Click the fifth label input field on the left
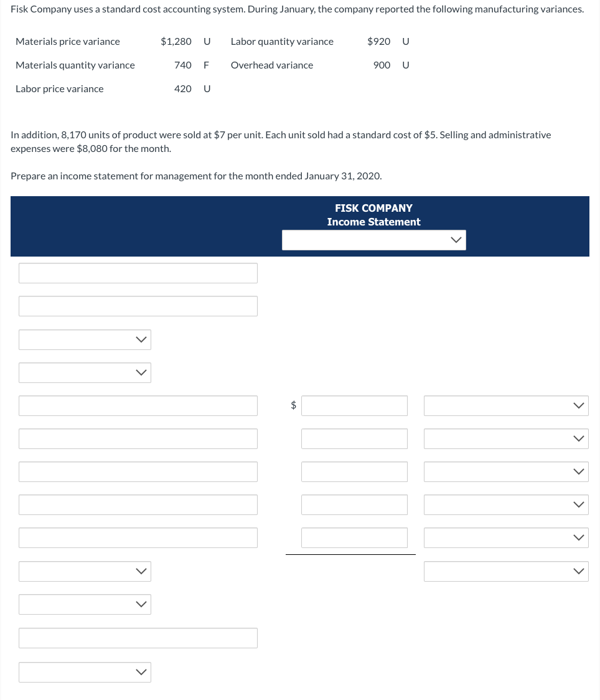 [138, 537]
